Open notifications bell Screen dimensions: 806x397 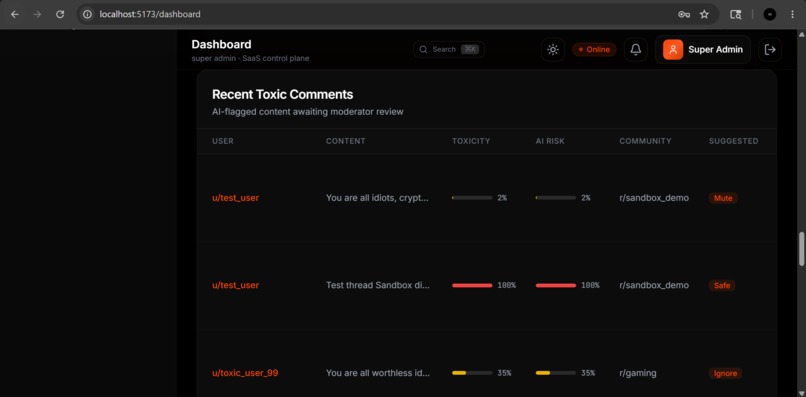pos(636,50)
